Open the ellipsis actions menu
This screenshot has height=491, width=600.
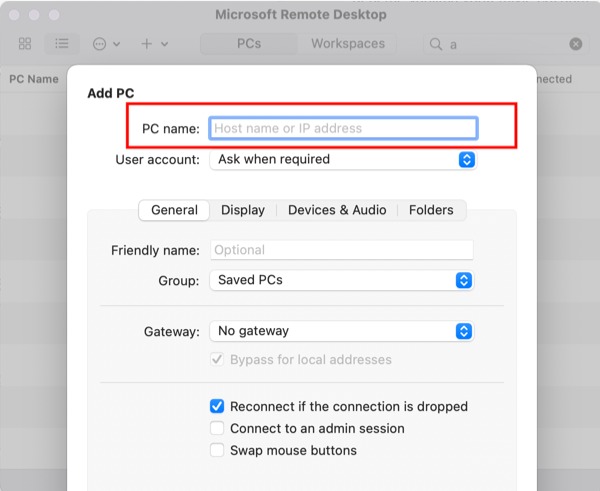coord(105,44)
